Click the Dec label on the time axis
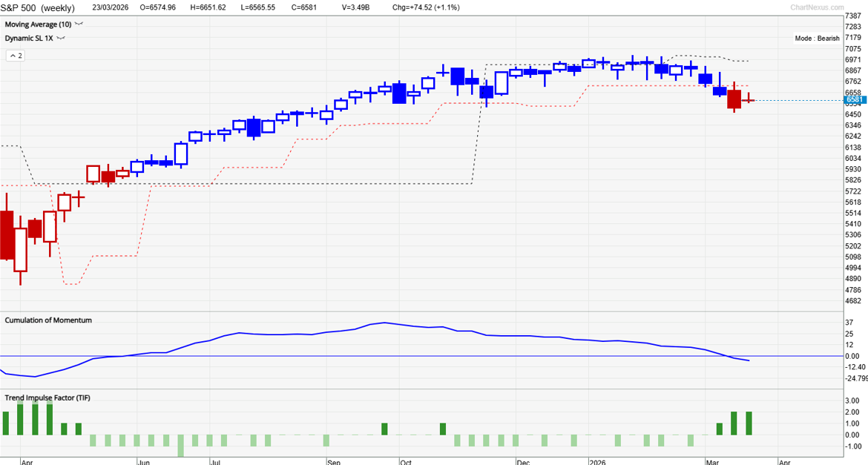The image size is (868, 465). coord(525,461)
